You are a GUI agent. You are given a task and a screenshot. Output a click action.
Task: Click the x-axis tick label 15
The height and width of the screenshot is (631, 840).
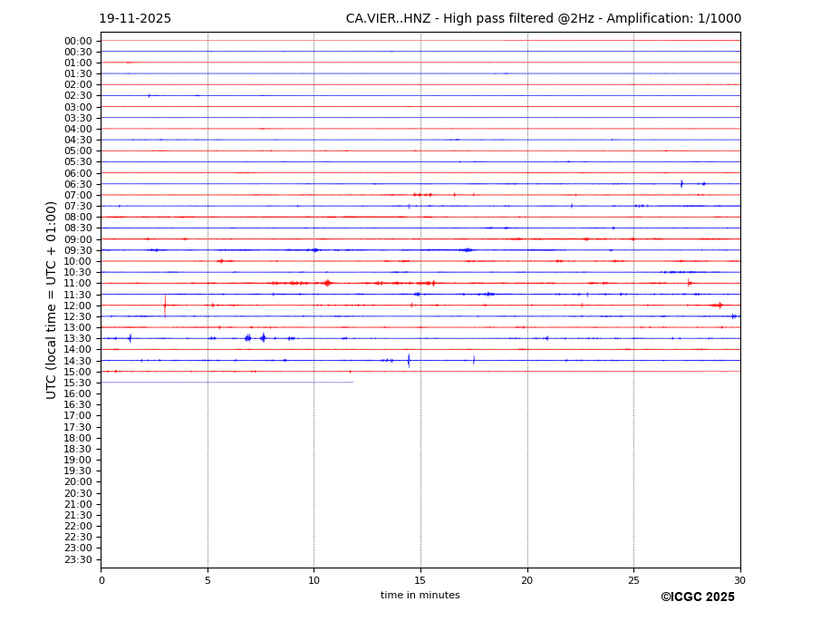pyautogui.click(x=420, y=580)
